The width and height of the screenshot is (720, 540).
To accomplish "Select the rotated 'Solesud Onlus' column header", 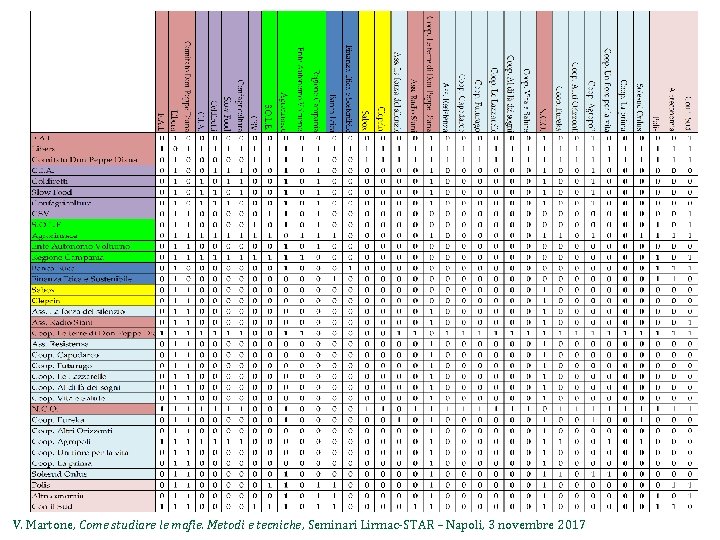I will 639,108.
